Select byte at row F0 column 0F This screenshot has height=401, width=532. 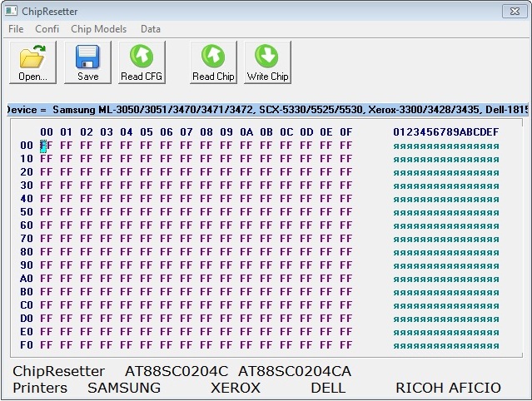(x=346, y=345)
